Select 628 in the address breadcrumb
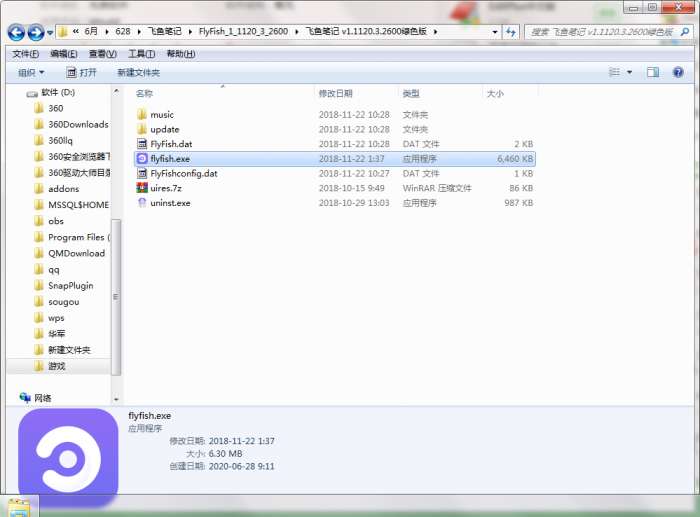 point(123,32)
